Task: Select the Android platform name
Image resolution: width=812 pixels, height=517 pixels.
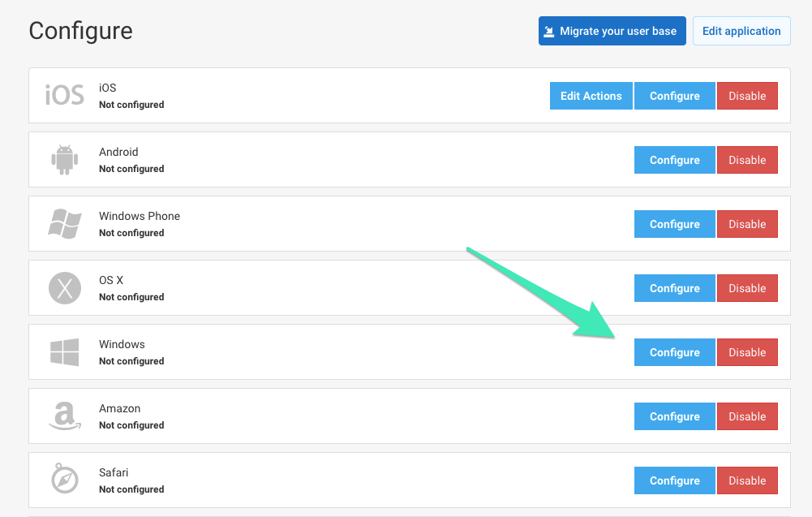Action: (118, 152)
